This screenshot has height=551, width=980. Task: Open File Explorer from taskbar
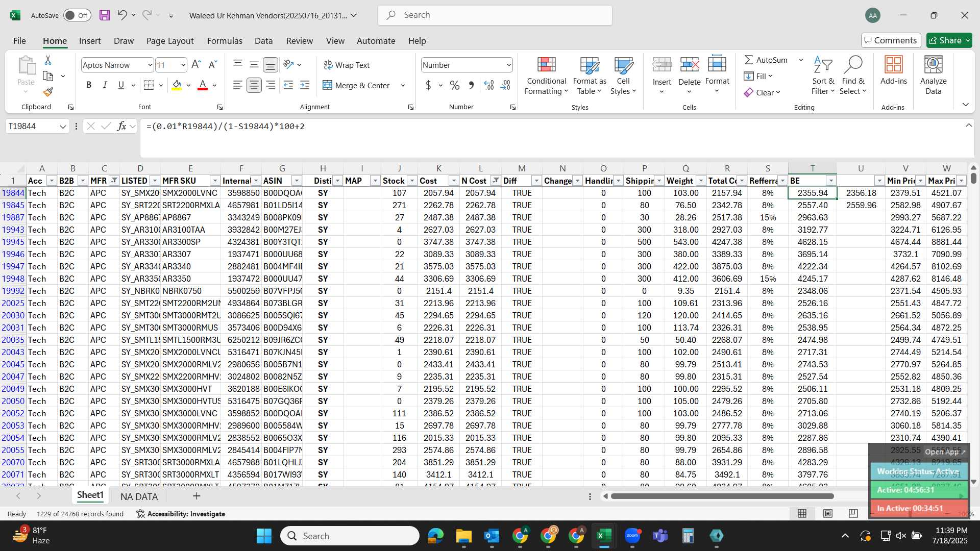[463, 536]
